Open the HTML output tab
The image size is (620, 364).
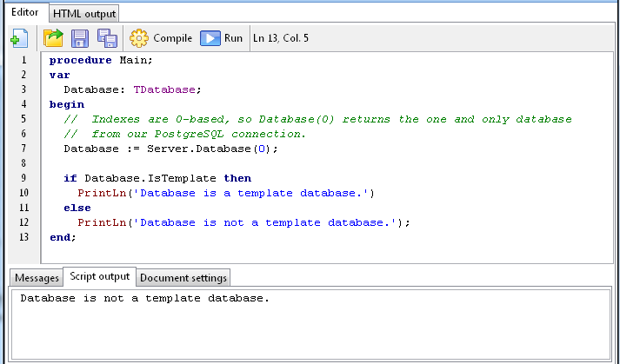84,14
